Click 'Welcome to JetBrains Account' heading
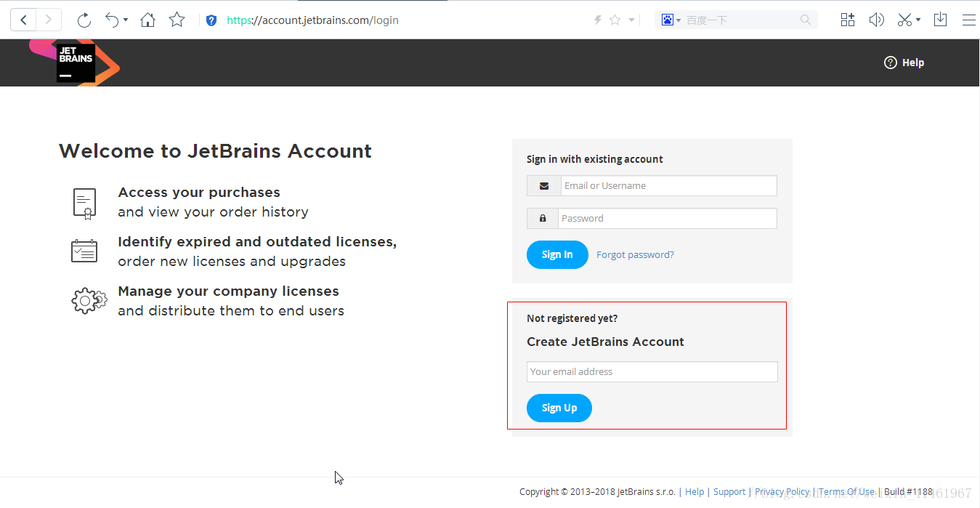The image size is (980, 508). tap(215, 151)
